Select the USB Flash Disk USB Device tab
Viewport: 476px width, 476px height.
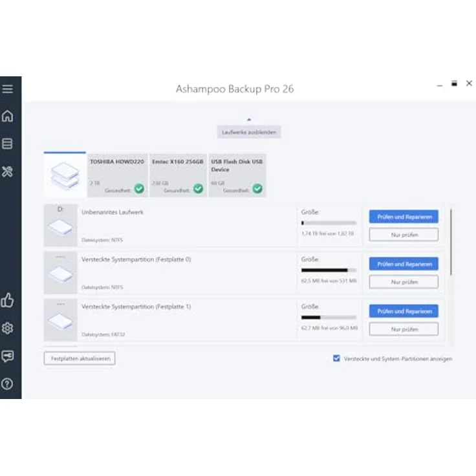pos(237,175)
